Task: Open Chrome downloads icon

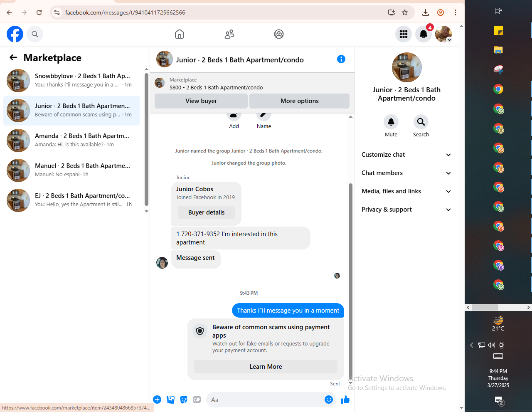Action: (x=426, y=12)
